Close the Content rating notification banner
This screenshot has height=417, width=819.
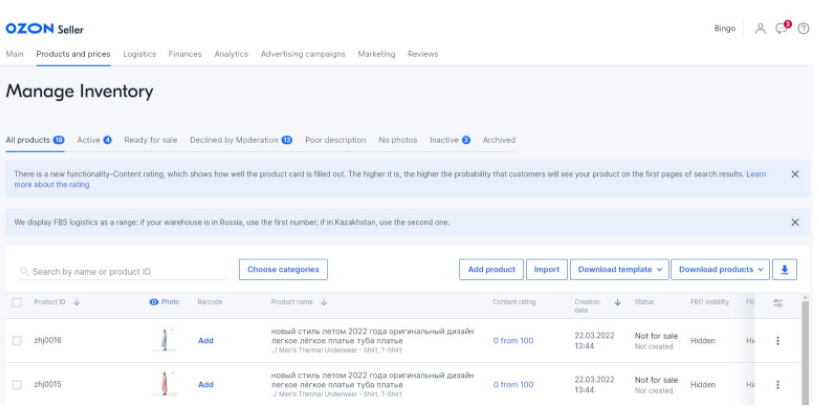tap(795, 174)
